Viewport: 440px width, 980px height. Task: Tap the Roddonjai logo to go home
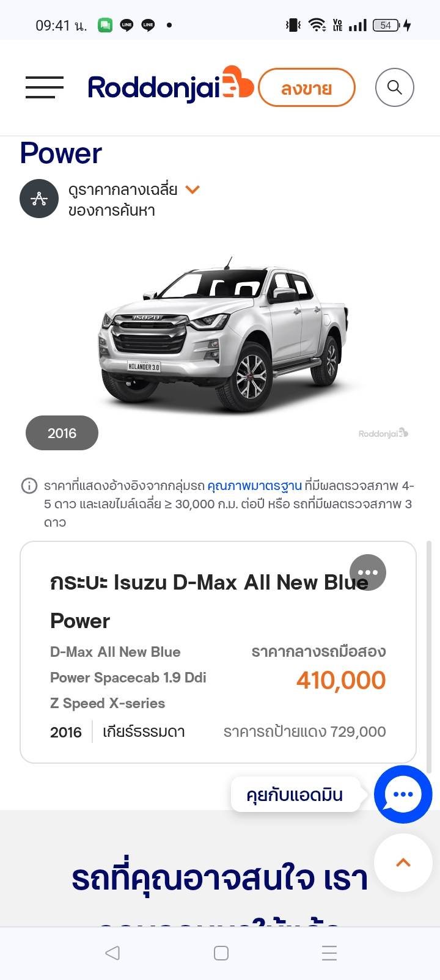coord(171,86)
